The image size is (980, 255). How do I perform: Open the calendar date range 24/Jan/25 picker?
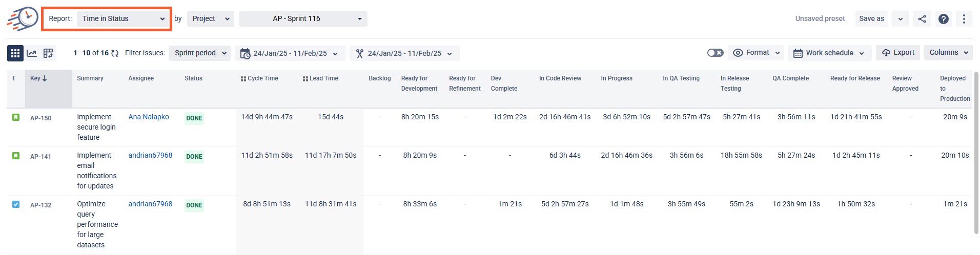290,53
